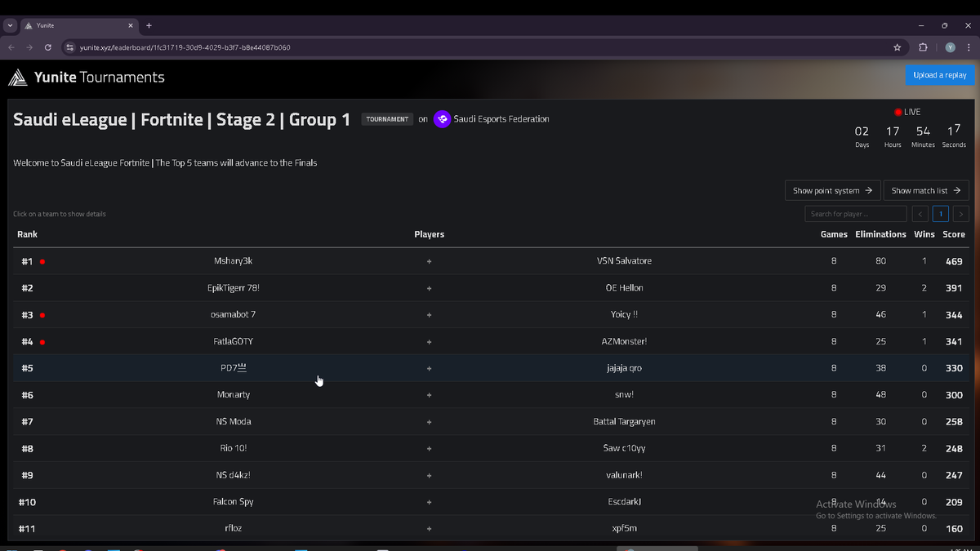Click the Score column header
Image resolution: width=980 pixels, height=551 pixels.
(x=954, y=234)
